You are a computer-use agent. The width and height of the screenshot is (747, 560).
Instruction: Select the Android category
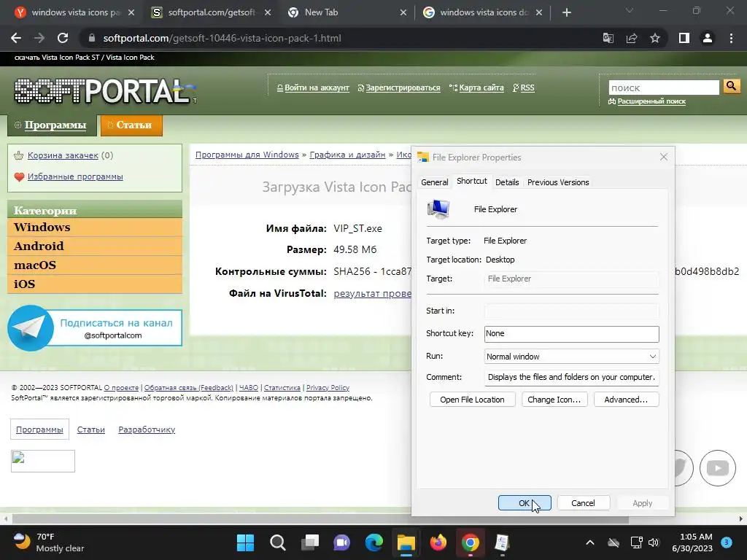pos(95,246)
